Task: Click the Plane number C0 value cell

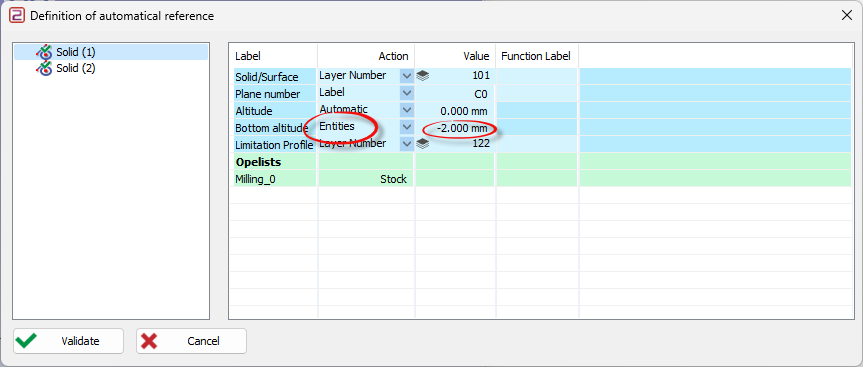Action: 455,94
